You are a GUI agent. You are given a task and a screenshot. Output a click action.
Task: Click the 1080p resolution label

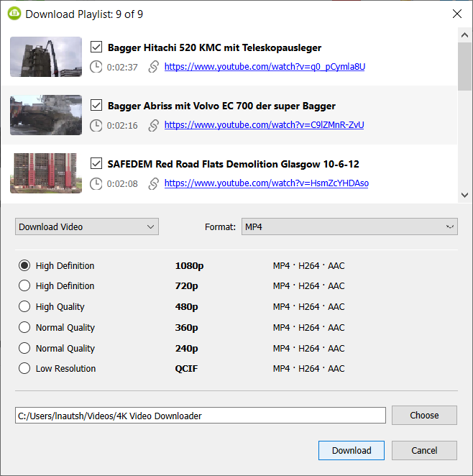pyautogui.click(x=189, y=266)
